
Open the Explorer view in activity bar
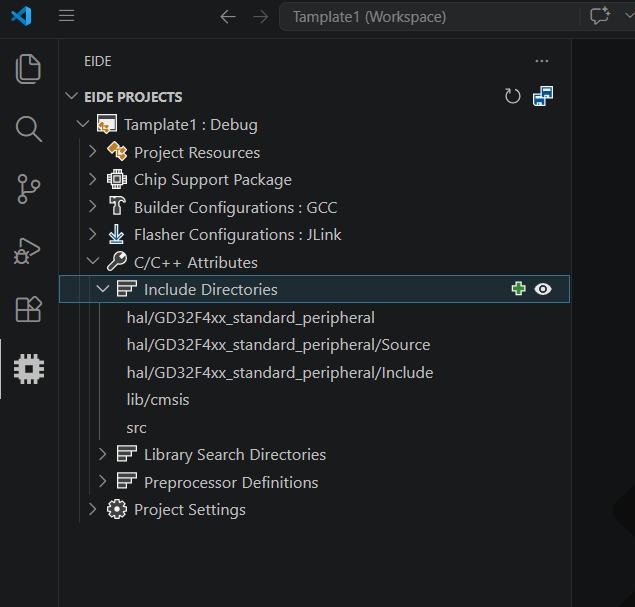click(28, 69)
